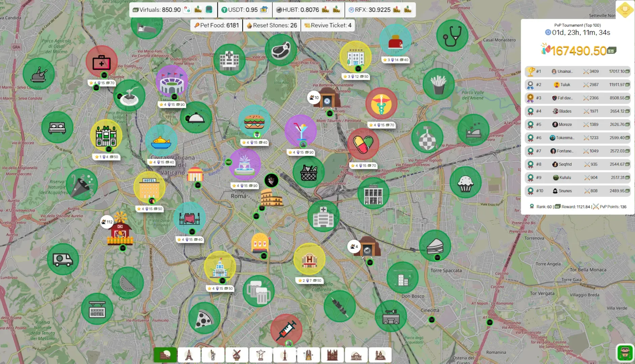Toggle the yellow trophy tournament panel icon
Viewport: 635px width, 364px height.
[x=625, y=9]
